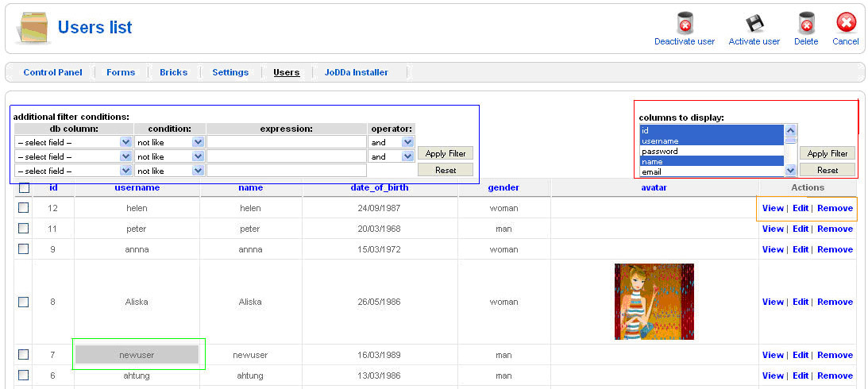Viewport: 868px width, 389px height.
Task: Check the box for user helen
Action: point(23,208)
